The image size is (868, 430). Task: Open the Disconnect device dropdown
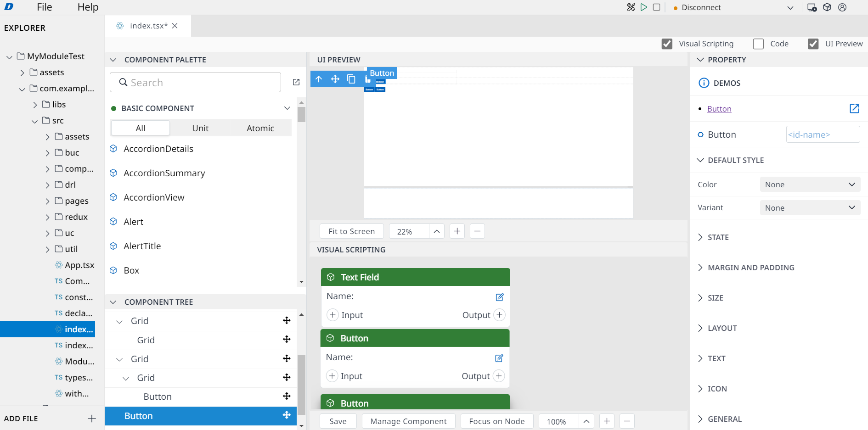coord(790,8)
